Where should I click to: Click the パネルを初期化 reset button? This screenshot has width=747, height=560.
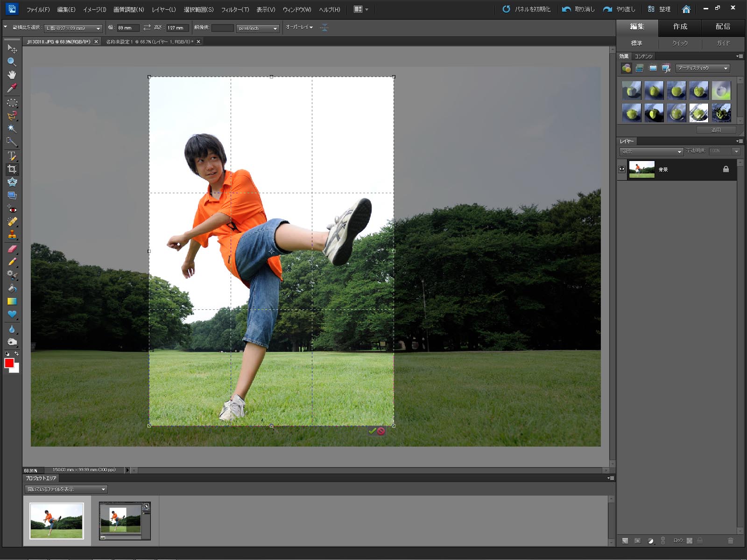[527, 9]
